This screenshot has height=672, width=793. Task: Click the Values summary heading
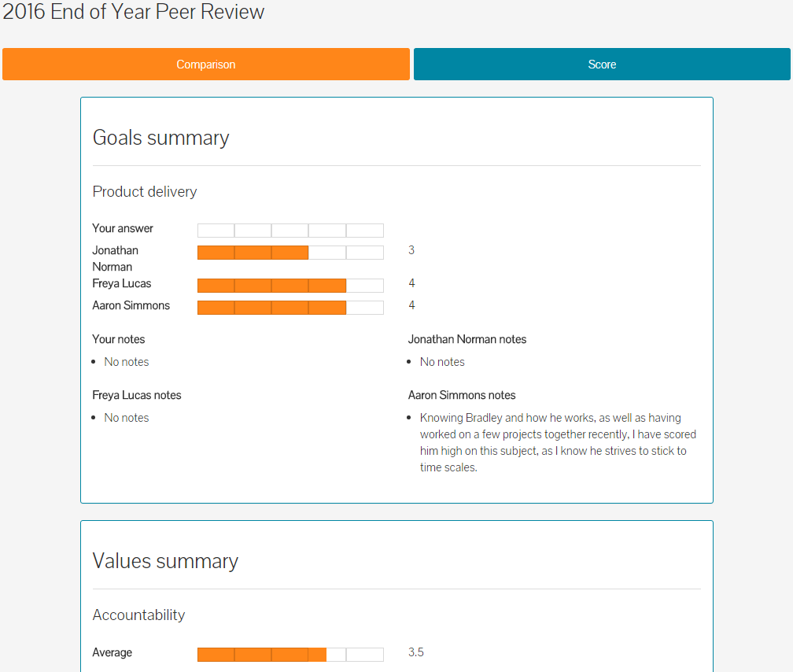click(x=165, y=561)
